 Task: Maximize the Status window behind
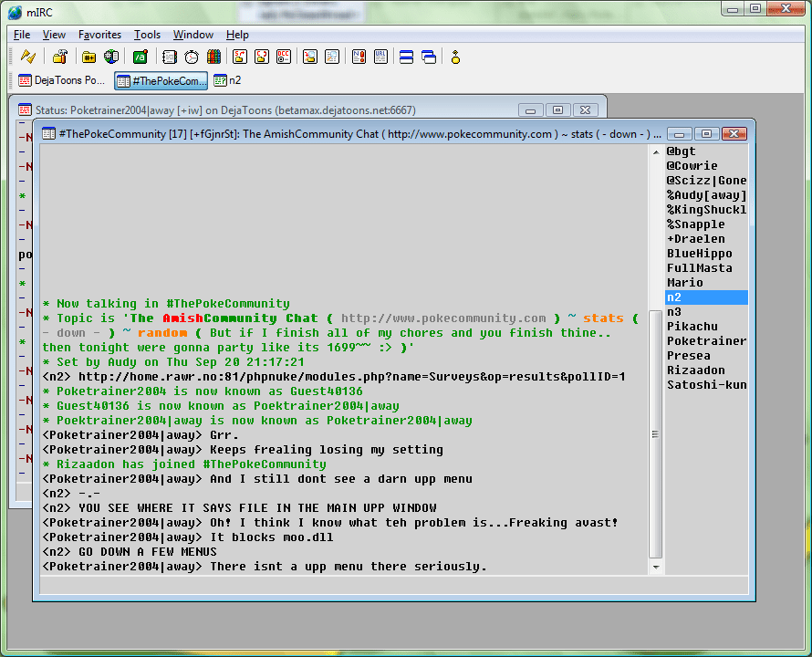coord(557,109)
